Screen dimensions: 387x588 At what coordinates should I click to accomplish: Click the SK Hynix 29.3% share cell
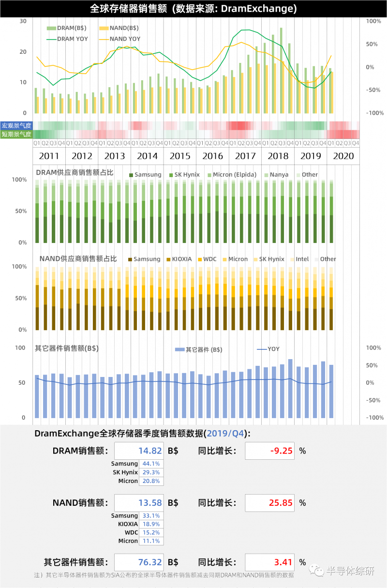[151, 472]
